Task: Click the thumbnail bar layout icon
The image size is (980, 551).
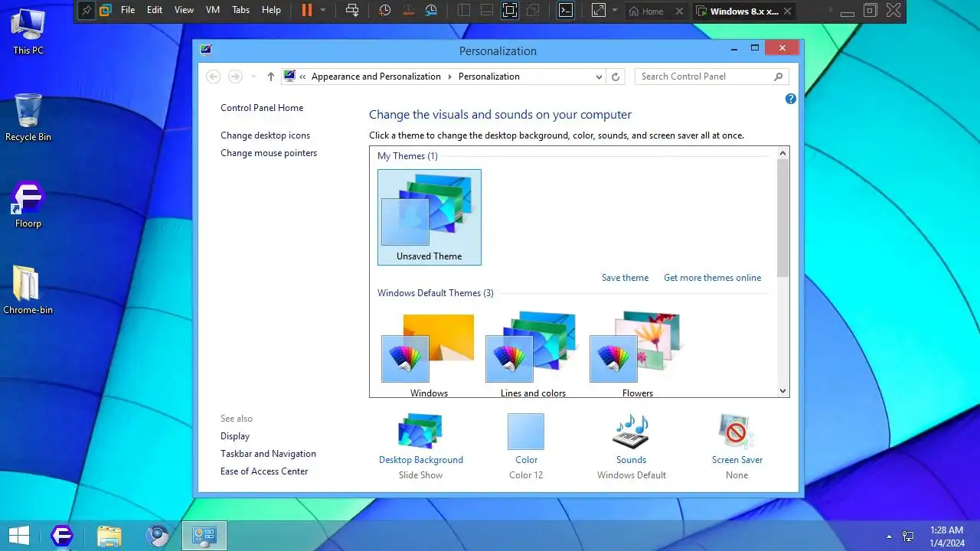Action: (486, 11)
